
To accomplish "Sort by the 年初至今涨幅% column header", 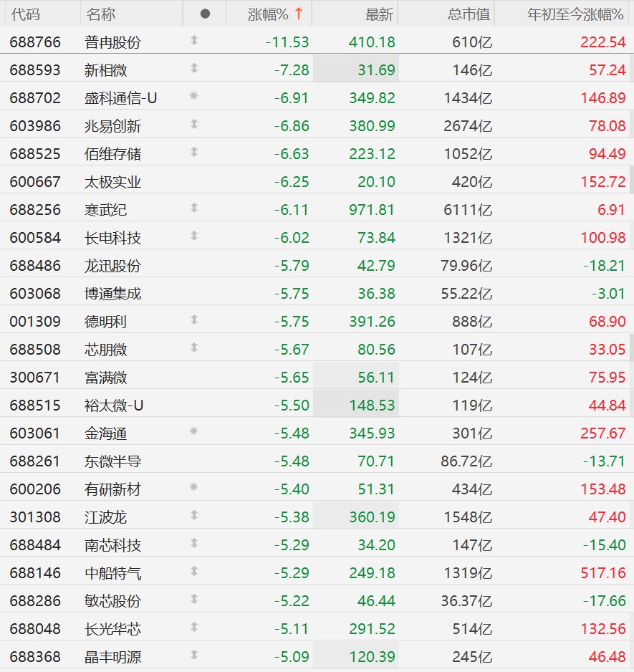I will point(575,14).
